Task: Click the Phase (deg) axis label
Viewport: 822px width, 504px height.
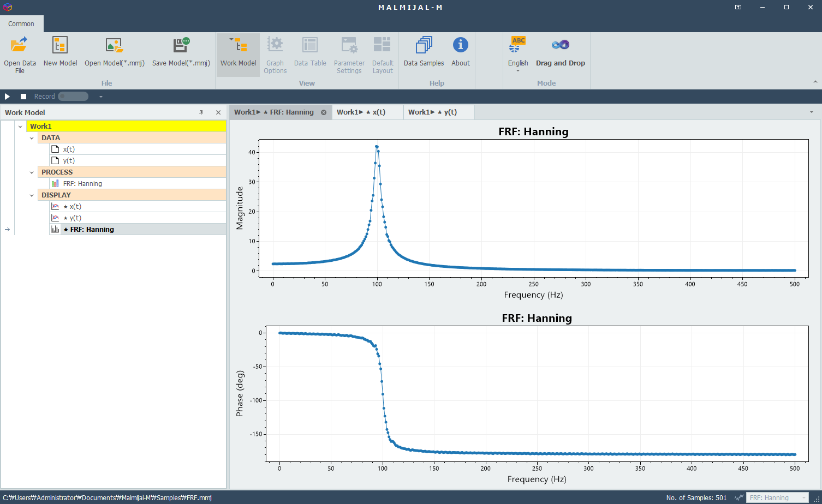Action: coord(239,394)
